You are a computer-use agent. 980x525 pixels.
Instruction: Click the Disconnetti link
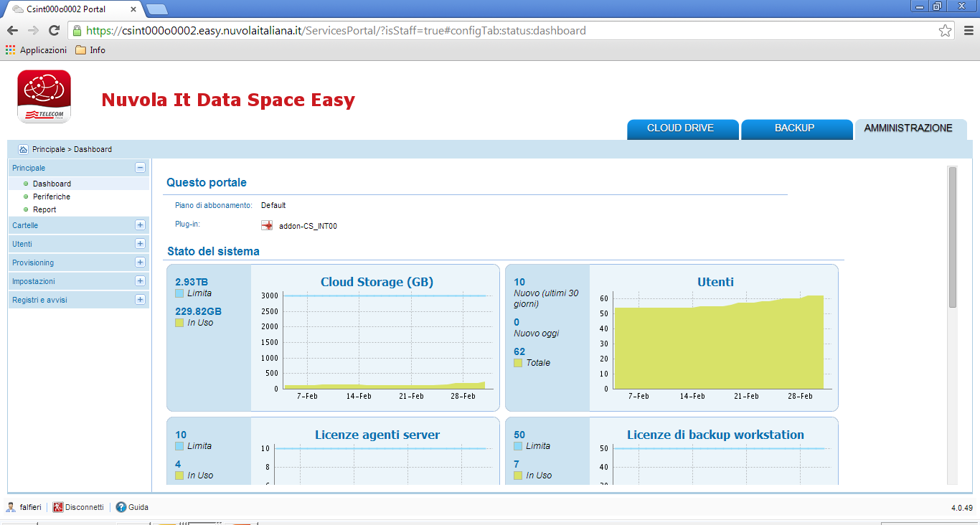(x=85, y=507)
